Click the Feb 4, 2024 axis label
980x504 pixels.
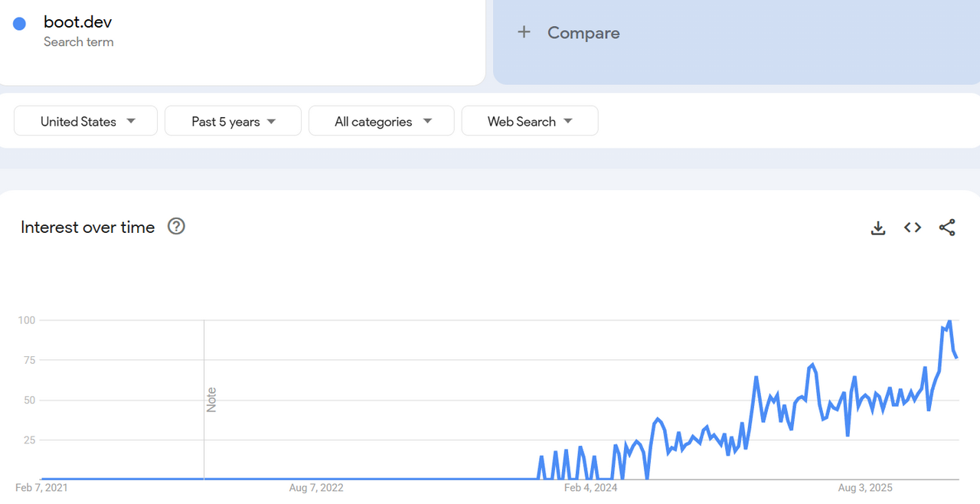[x=590, y=488]
